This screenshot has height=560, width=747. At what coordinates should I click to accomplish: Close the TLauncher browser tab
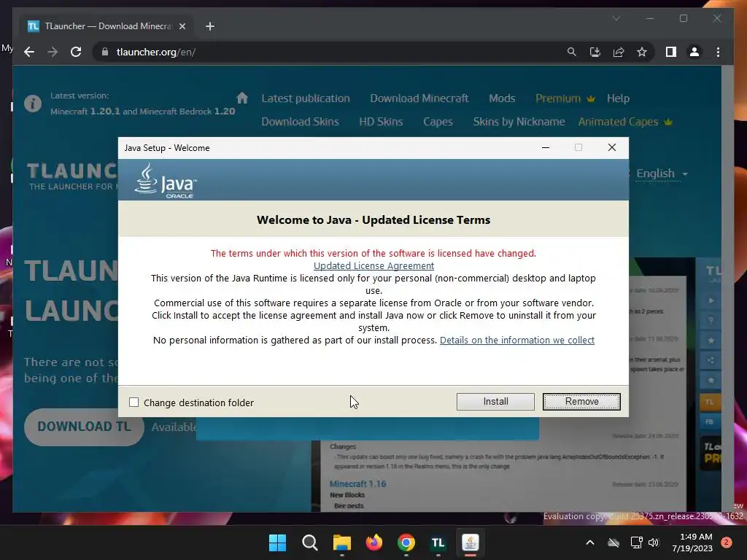[x=182, y=26]
